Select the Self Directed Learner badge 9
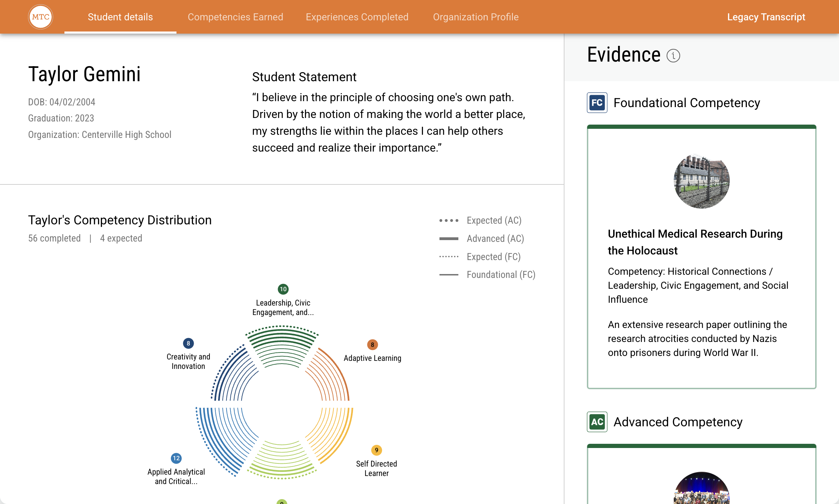Image resolution: width=839 pixels, height=504 pixels. (x=376, y=450)
